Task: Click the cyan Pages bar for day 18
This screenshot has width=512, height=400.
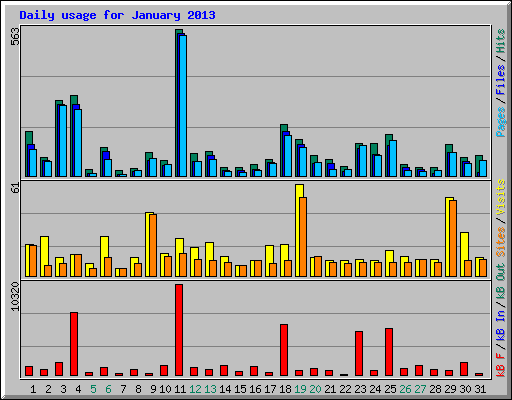Action: pos(288,156)
